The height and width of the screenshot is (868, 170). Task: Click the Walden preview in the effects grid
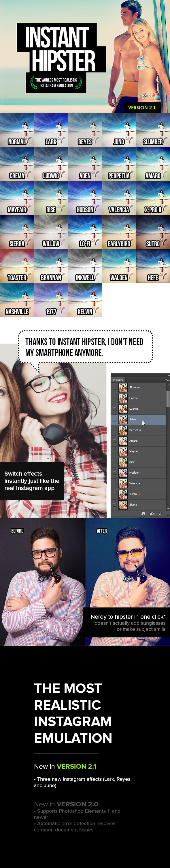click(119, 266)
